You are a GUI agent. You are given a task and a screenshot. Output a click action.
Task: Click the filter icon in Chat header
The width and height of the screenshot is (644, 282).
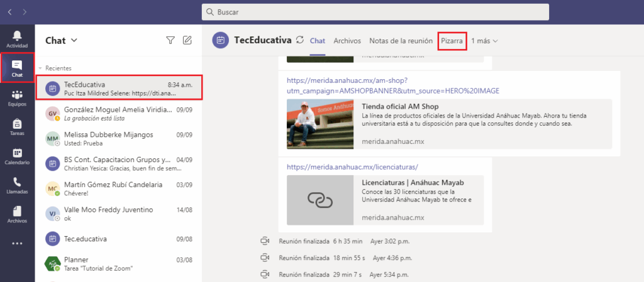pos(170,40)
